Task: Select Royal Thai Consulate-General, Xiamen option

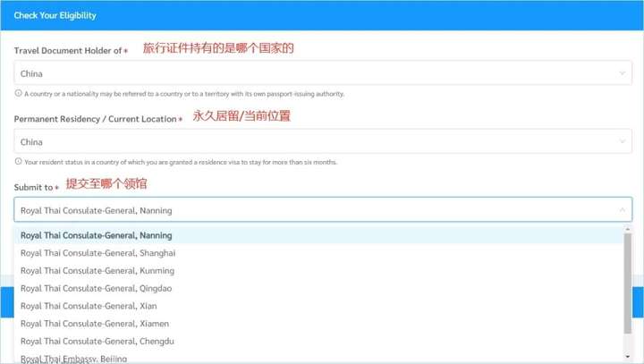Action: (318, 324)
